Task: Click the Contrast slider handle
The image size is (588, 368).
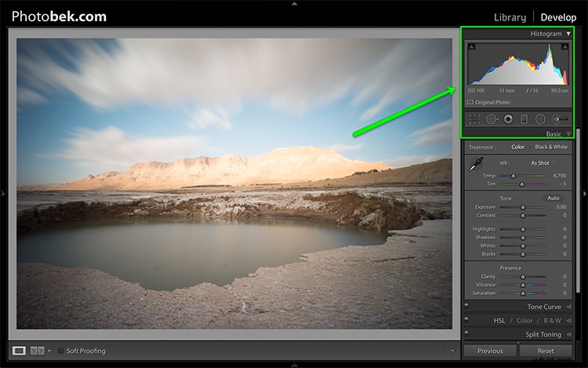Action: tap(523, 215)
